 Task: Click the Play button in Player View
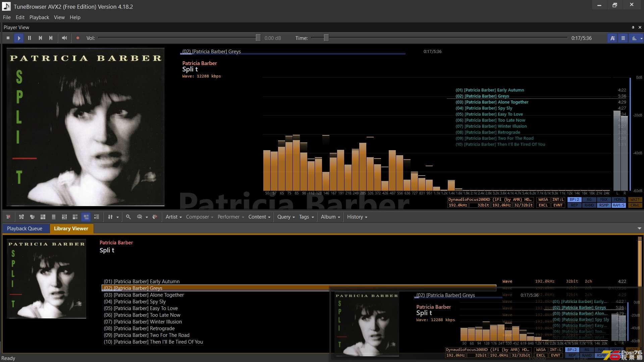click(x=19, y=38)
